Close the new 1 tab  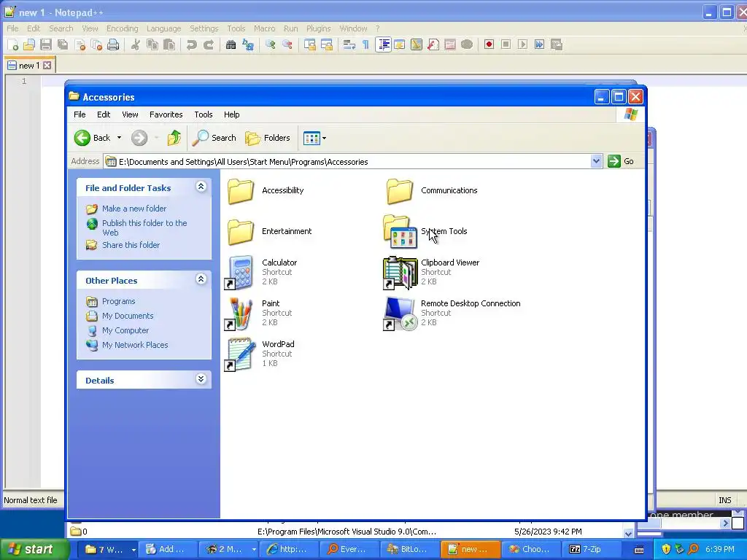pyautogui.click(x=47, y=65)
